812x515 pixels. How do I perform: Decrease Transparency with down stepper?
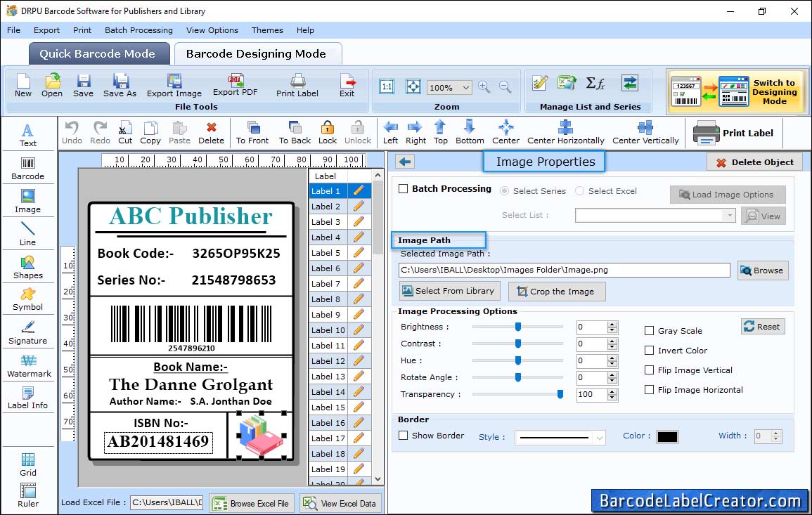click(x=612, y=398)
